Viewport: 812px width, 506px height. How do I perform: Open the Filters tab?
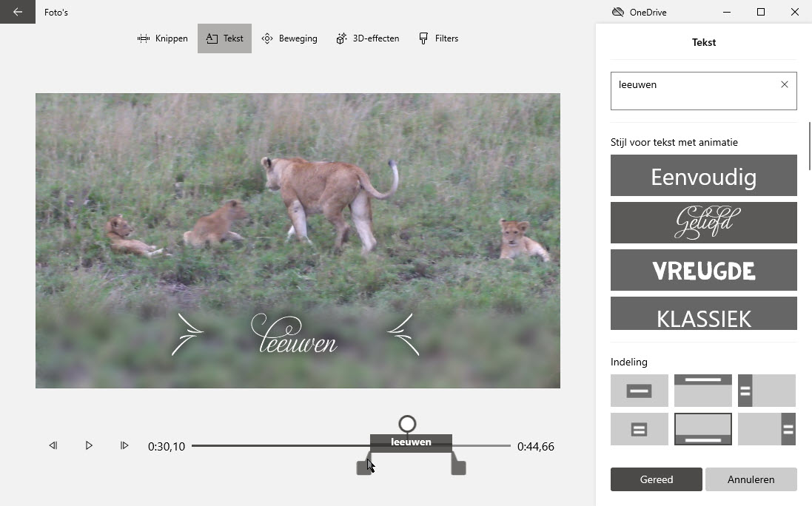coord(439,38)
